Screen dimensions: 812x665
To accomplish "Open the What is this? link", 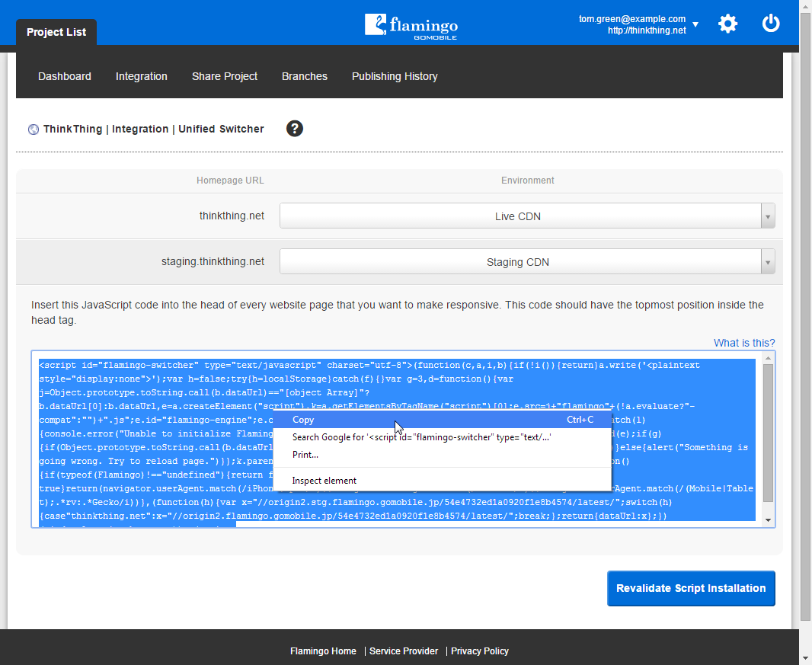I will tap(744, 343).
